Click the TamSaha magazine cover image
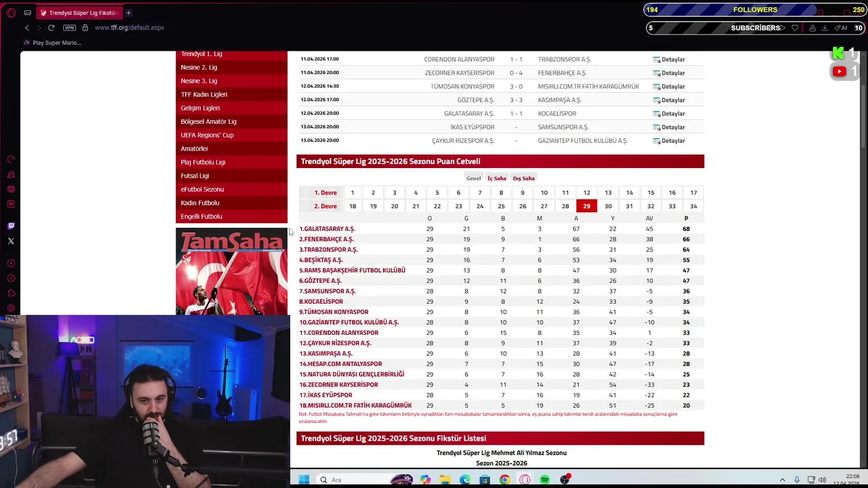Screen dimensions: 868x488 tap(231, 272)
